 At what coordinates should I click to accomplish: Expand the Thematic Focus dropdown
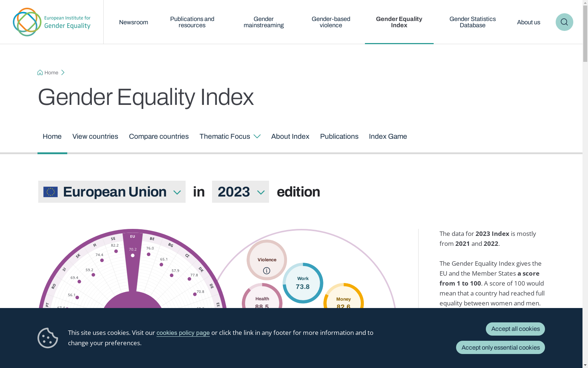click(x=230, y=137)
